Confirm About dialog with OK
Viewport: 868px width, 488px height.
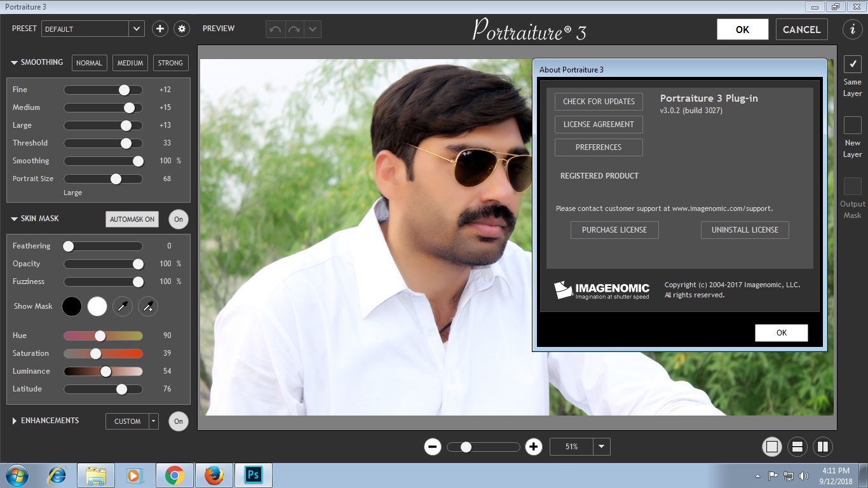click(x=782, y=333)
